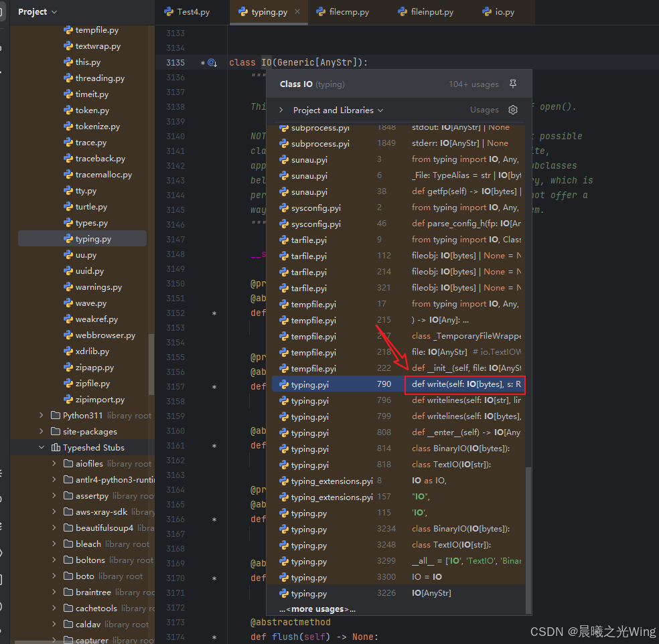Click the Typeshed Stubs library icon
Image resolution: width=659 pixels, height=644 pixels.
(x=56, y=447)
